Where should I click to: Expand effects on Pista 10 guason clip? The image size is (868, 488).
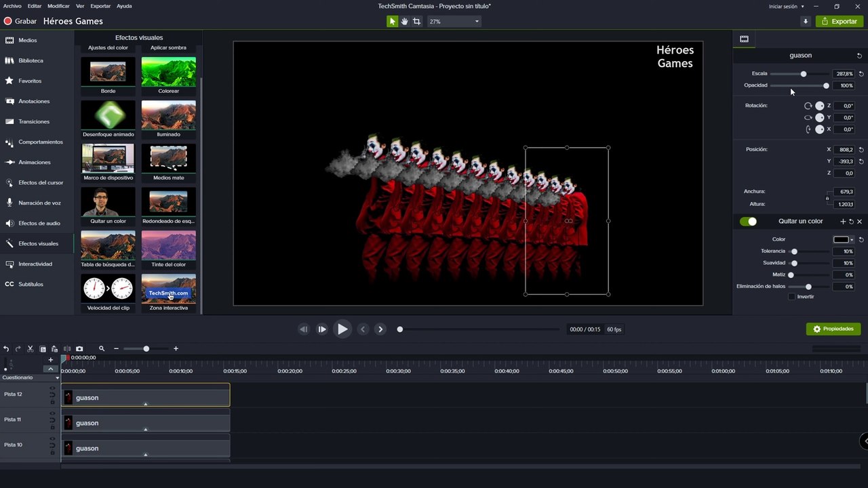(x=145, y=454)
